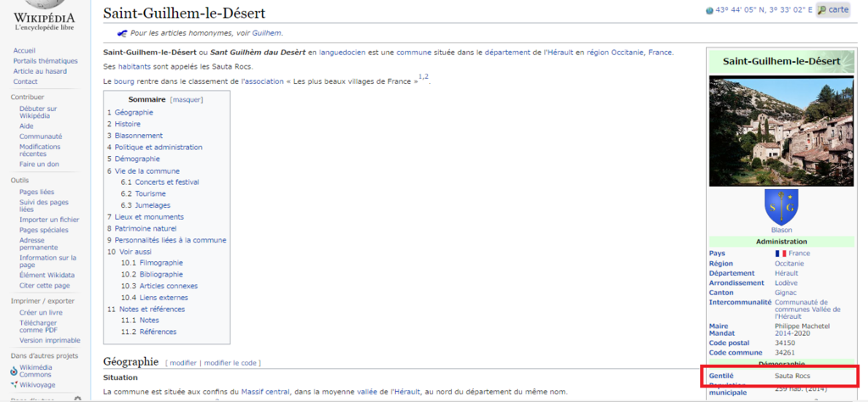
Task: Open the Communauté link
Action: click(x=41, y=137)
